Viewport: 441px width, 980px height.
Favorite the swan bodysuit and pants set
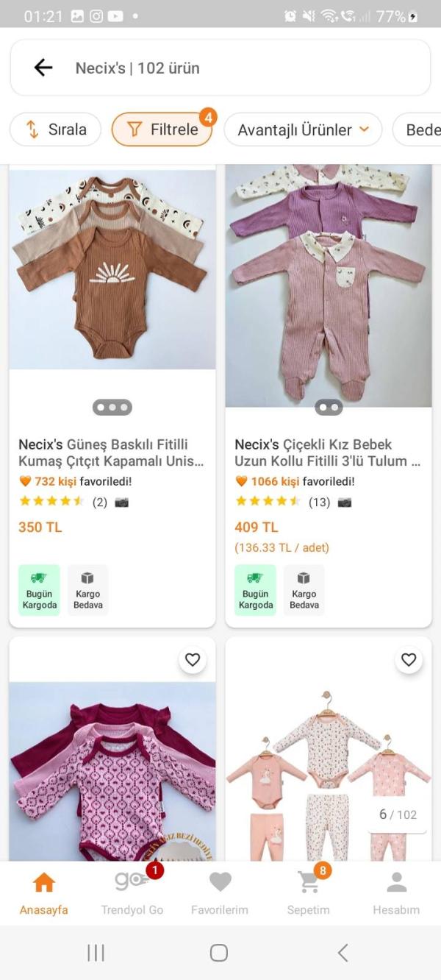tap(409, 660)
